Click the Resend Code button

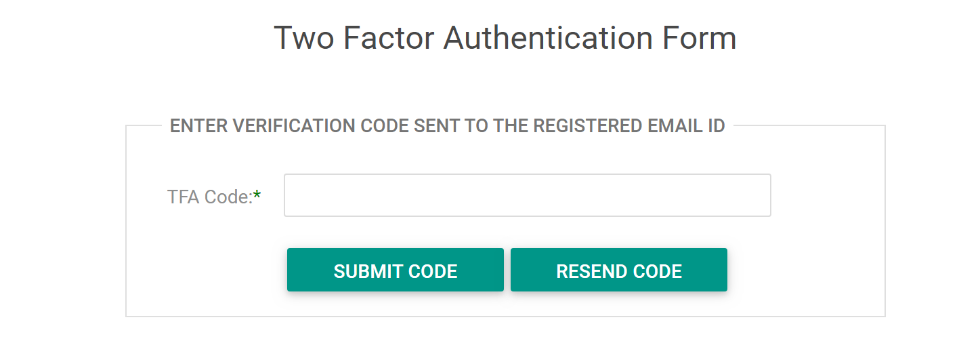tap(618, 270)
